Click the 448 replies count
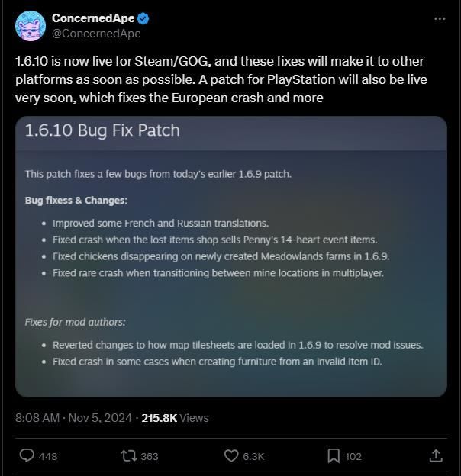The width and height of the screenshot is (461, 476). [47, 456]
